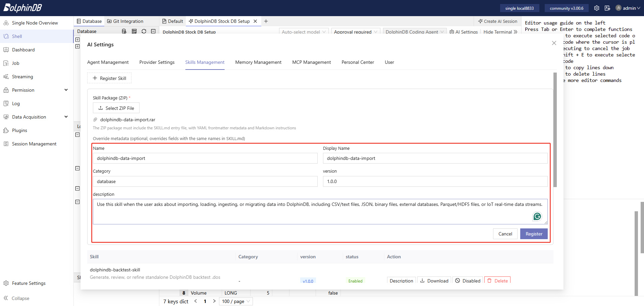The image size is (644, 306).
Task: Open the global settings gear in header
Action: point(597,8)
